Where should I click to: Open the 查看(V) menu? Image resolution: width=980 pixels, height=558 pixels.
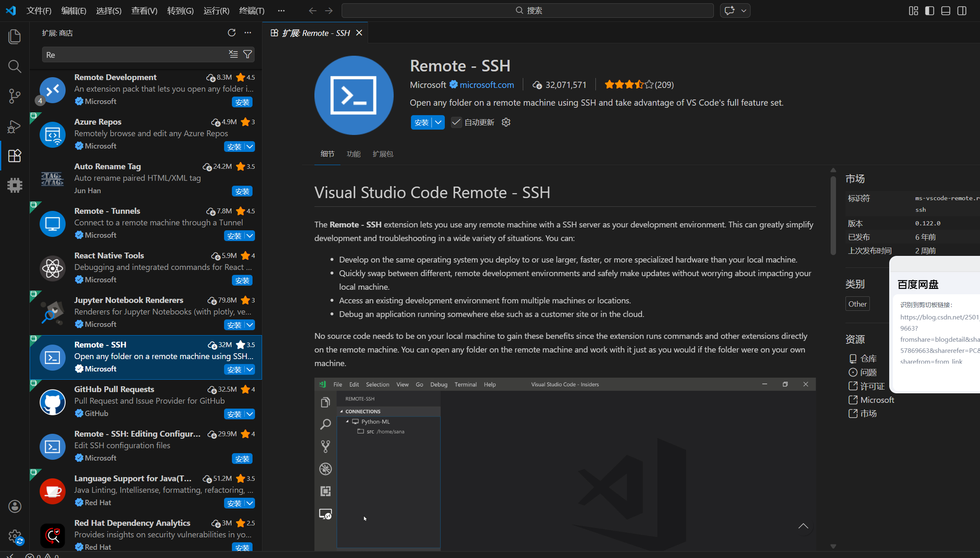point(144,11)
